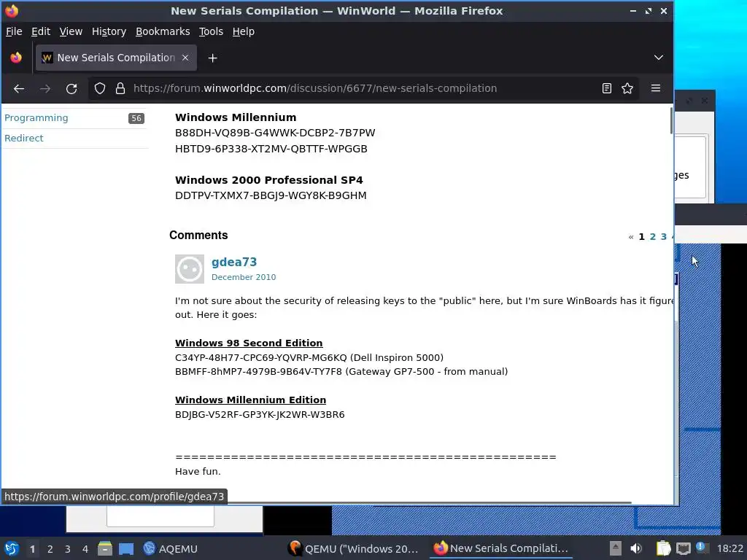Click the Dell Inspiron 5000 key line
Image resolution: width=747 pixels, height=560 pixels.
tap(309, 357)
